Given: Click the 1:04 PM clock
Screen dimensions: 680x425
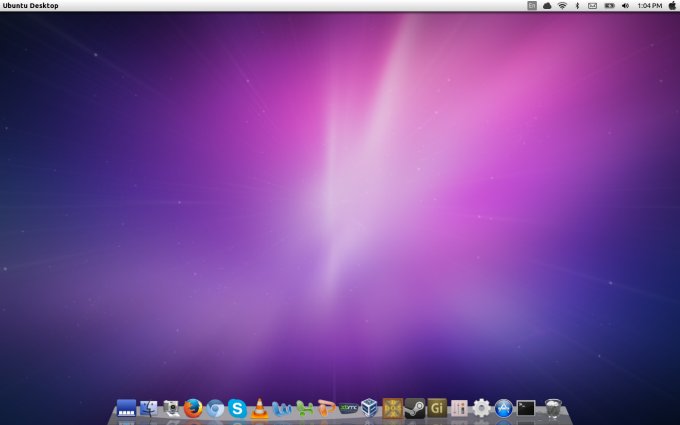Looking at the screenshot, I should [x=650, y=6].
